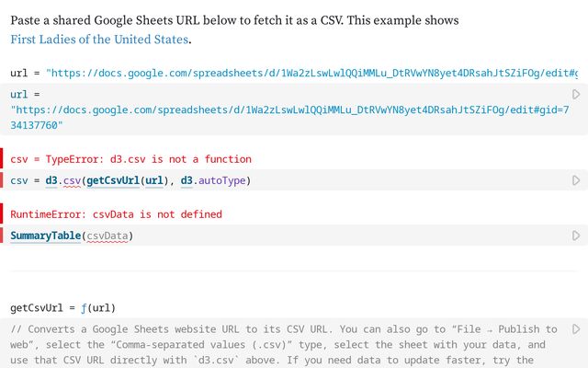Viewport: 588px width, 368px height.
Task: Click the underlined csvData argument
Action: (x=107, y=236)
